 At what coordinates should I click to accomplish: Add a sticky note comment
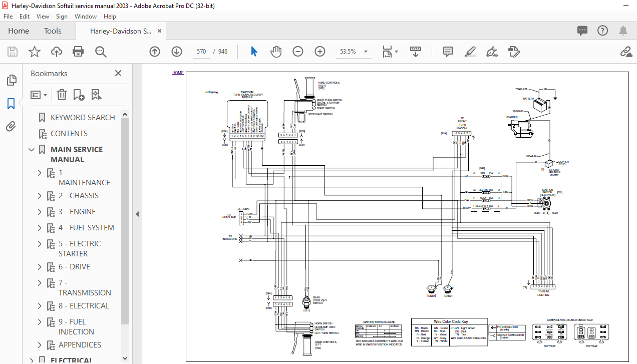tap(448, 52)
